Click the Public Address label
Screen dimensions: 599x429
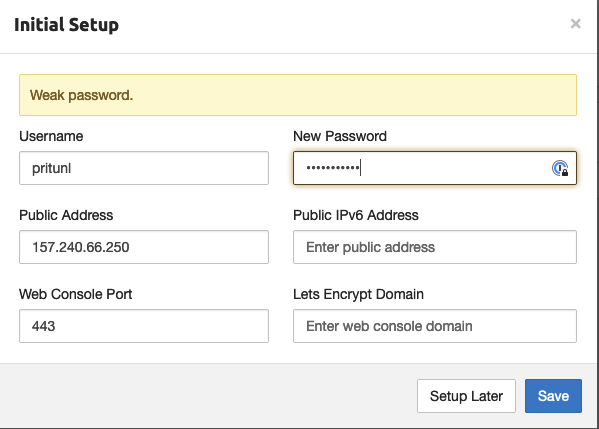[x=66, y=215]
